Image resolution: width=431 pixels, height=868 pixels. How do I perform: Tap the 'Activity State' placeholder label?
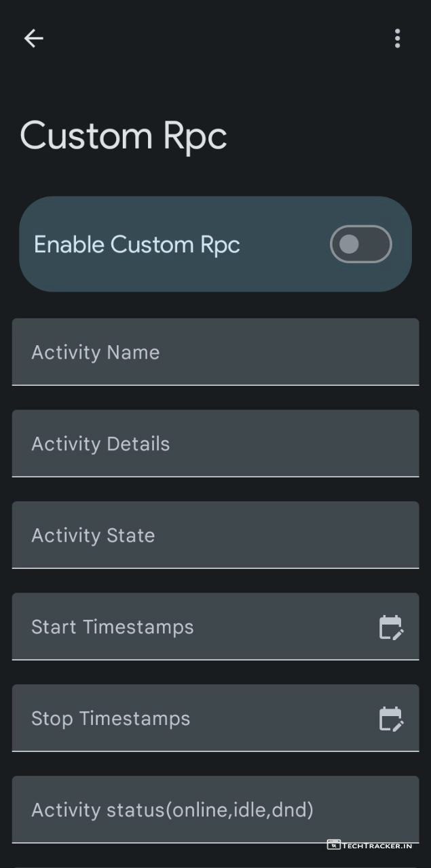pyautogui.click(x=93, y=536)
